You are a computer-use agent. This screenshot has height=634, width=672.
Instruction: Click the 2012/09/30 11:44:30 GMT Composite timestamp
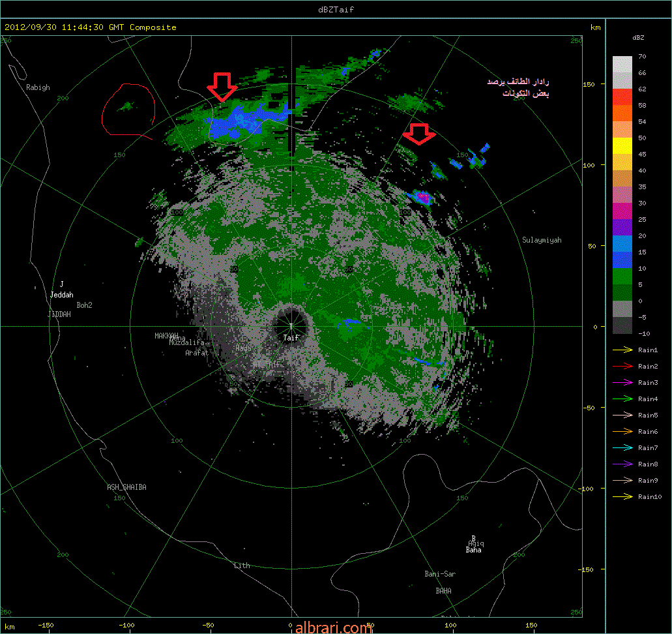coord(91,27)
